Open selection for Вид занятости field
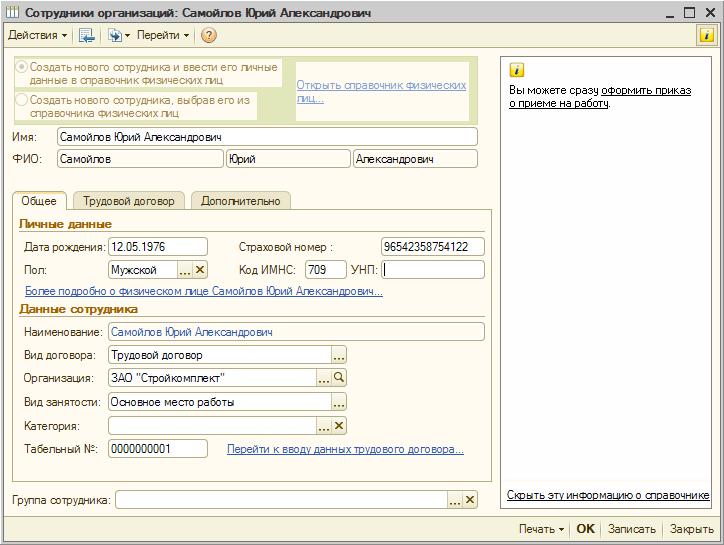Viewport: 724px width, 545px height. click(x=339, y=402)
